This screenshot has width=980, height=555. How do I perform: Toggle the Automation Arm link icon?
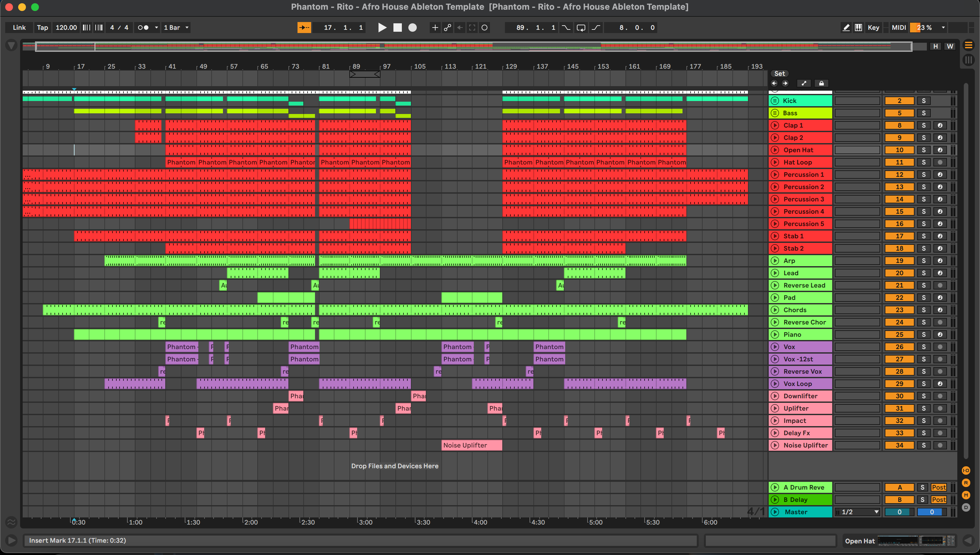pos(448,28)
